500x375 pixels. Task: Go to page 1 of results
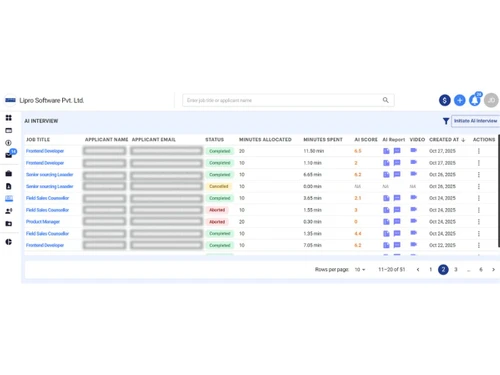431,269
